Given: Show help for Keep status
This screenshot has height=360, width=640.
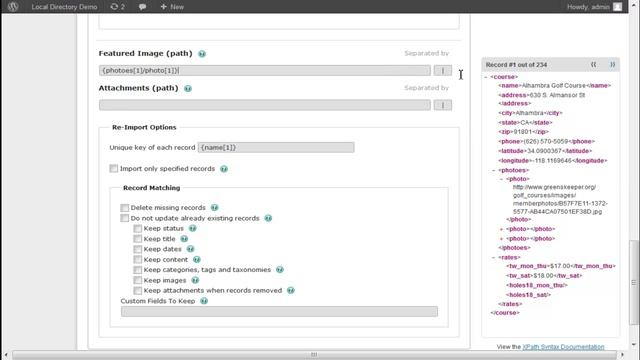Looking at the screenshot, I should (x=192, y=229).
